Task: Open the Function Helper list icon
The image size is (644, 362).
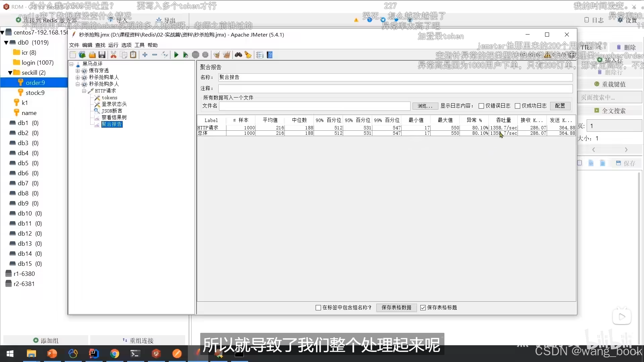Action: [260, 55]
